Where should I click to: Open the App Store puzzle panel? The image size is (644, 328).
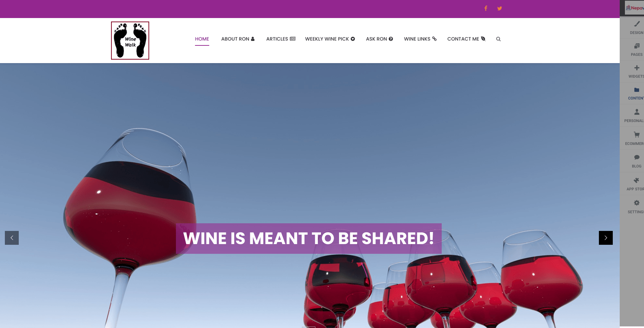636,184
